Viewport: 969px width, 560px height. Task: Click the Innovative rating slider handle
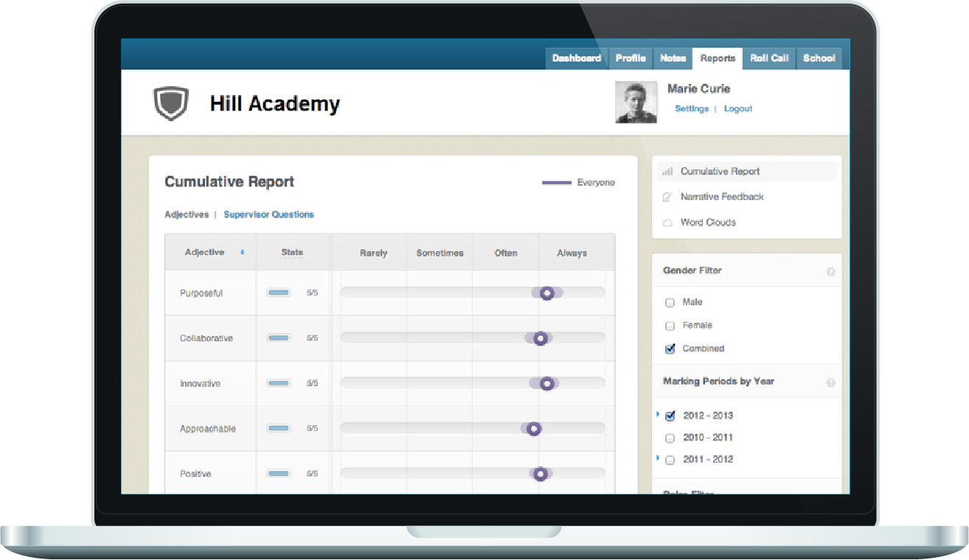click(546, 383)
